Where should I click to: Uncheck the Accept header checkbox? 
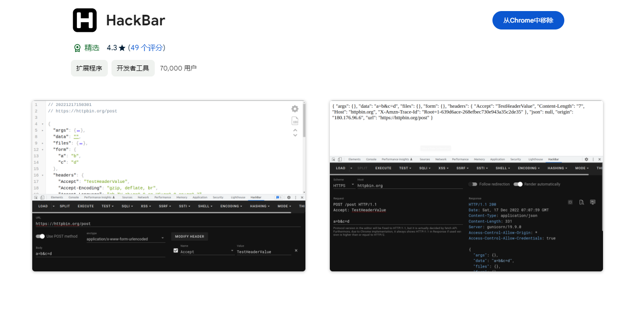pyautogui.click(x=176, y=251)
